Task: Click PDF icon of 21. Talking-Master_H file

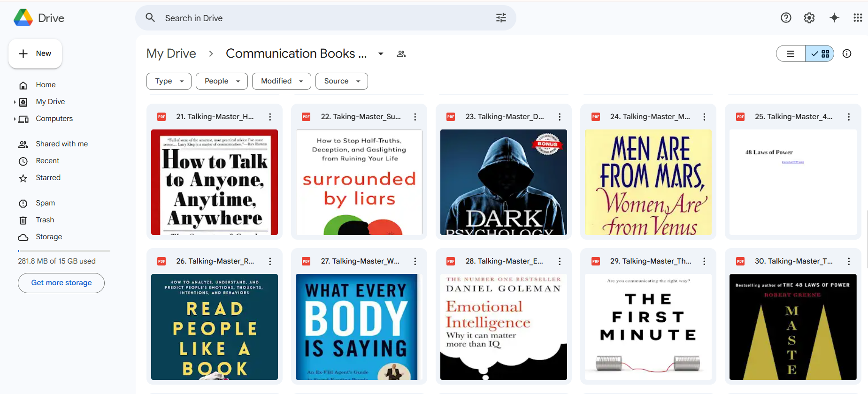Action: pyautogui.click(x=161, y=117)
